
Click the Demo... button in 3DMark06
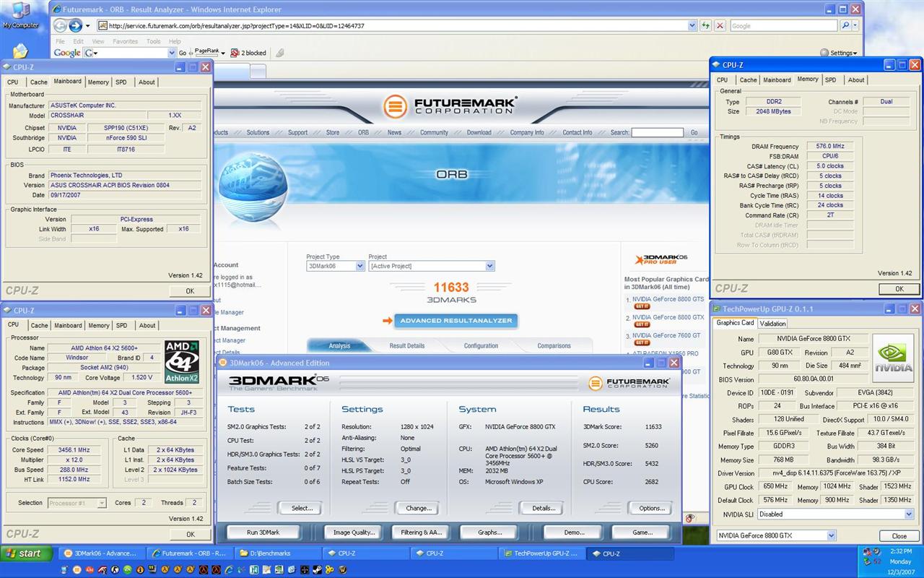click(575, 532)
